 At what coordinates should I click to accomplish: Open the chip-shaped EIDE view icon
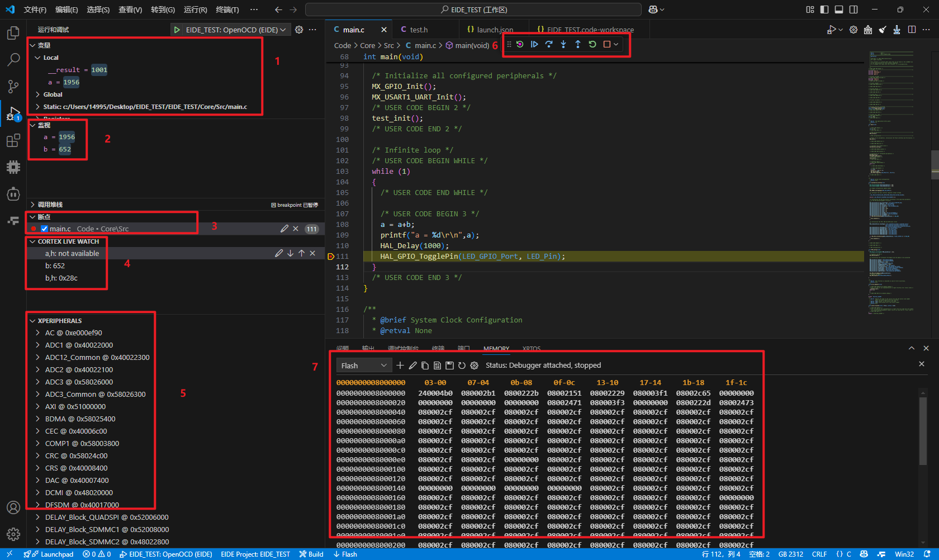click(13, 167)
